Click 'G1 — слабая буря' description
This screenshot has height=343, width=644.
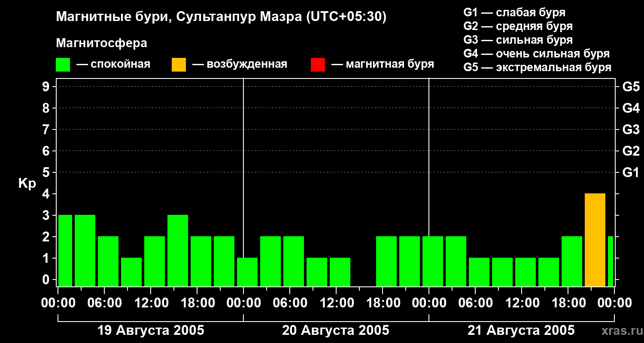point(514,12)
